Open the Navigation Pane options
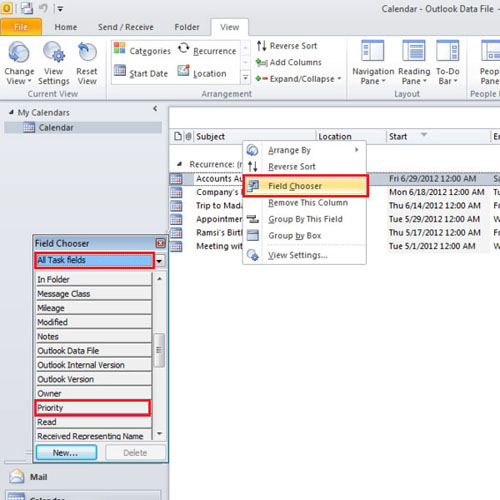The image size is (500, 500). click(x=373, y=63)
